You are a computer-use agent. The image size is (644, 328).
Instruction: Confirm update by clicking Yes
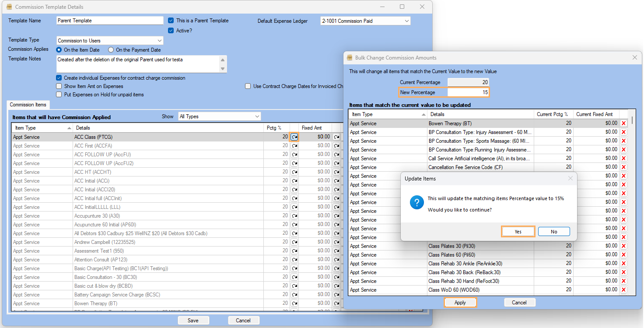[518, 232]
